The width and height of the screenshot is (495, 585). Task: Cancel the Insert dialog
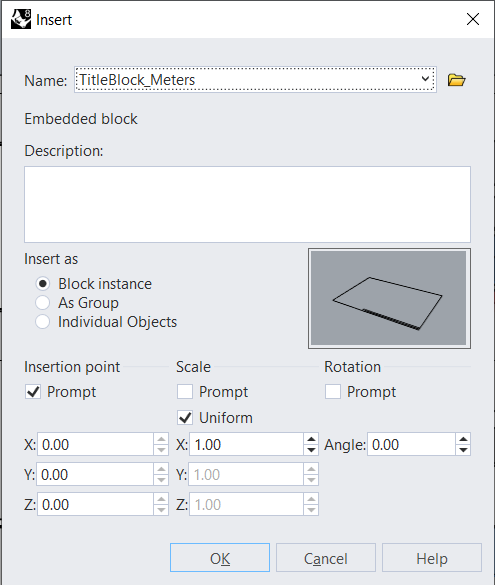pyautogui.click(x=326, y=558)
